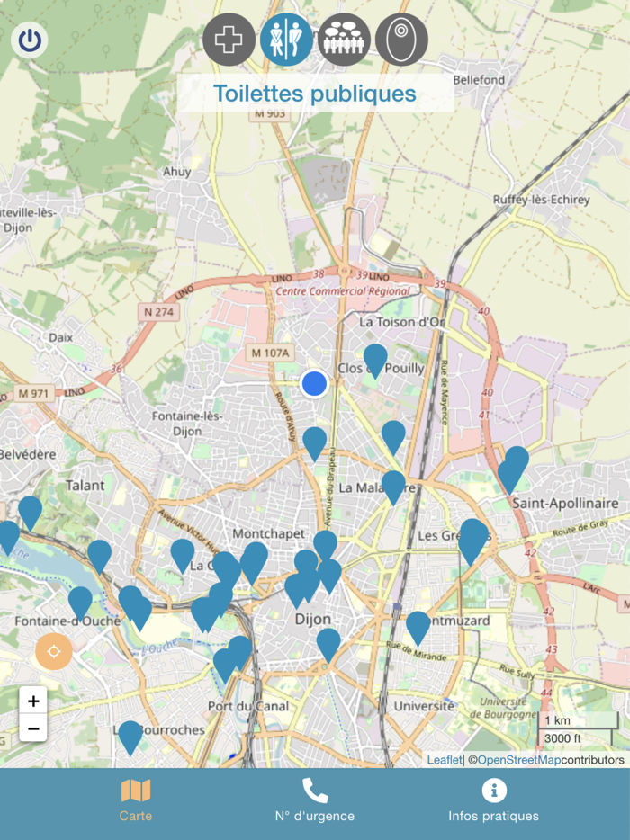Viewport: 630px width, 840px height.
Task: Open the Infos pratiques tab
Action: [494, 801]
